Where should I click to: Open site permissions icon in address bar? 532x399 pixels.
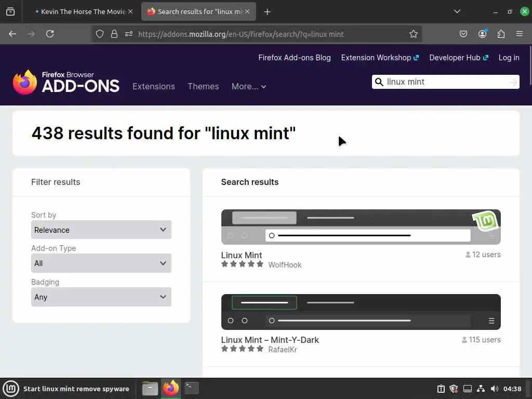[129, 34]
